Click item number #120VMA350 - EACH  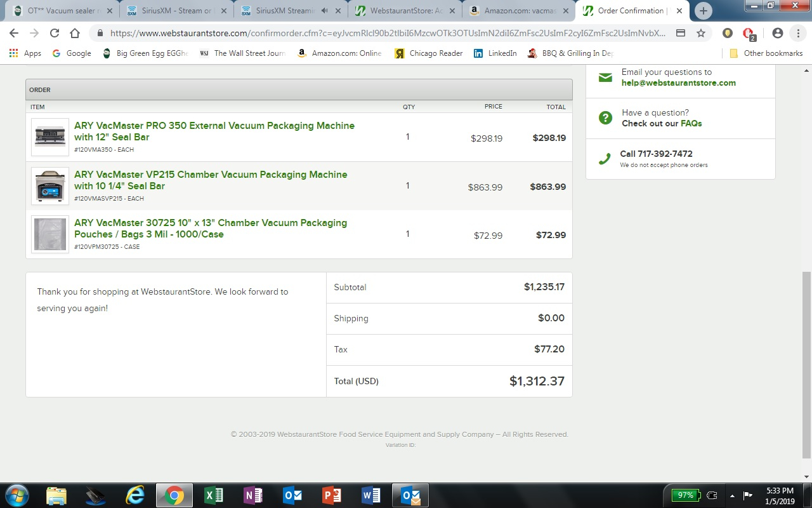pos(104,150)
